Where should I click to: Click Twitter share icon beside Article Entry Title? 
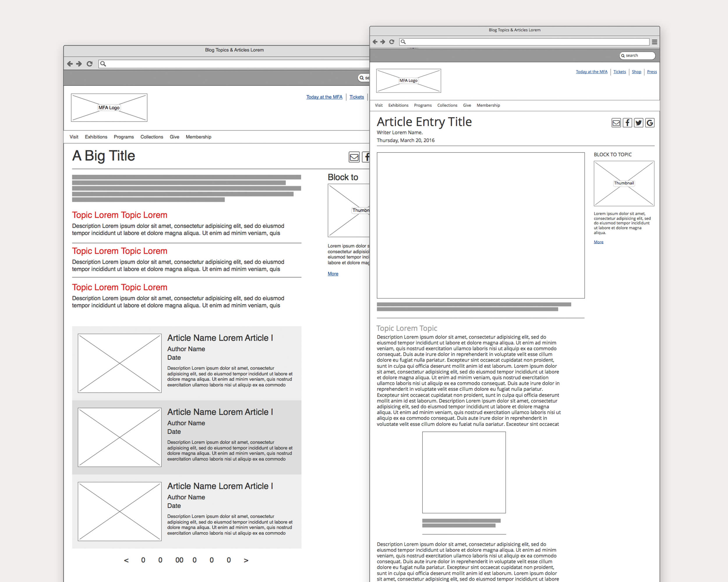coord(639,123)
